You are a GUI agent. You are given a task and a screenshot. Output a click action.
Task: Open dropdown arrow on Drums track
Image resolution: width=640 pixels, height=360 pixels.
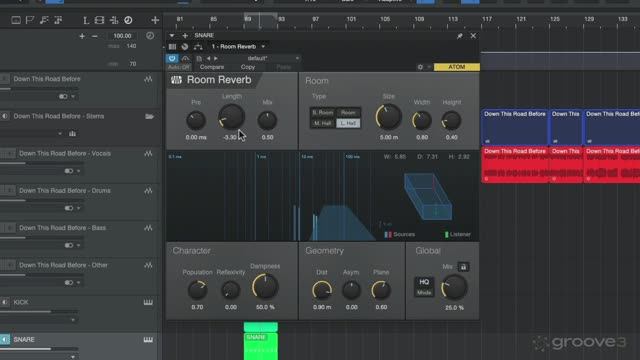click(x=79, y=209)
